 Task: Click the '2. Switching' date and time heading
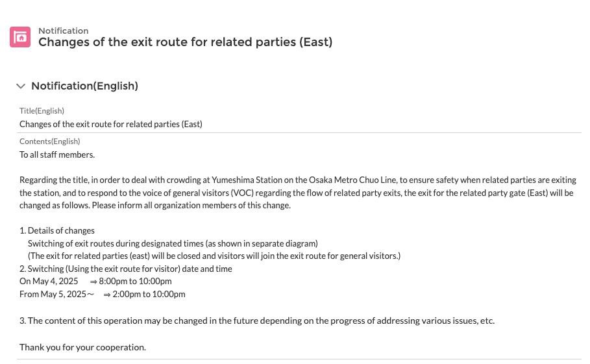click(x=126, y=269)
